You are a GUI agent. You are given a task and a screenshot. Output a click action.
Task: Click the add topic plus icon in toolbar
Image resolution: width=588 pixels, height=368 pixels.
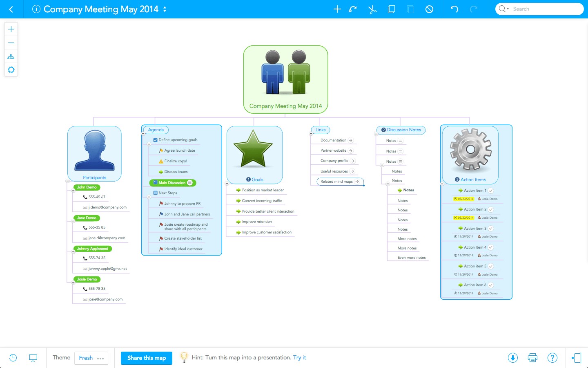(337, 9)
